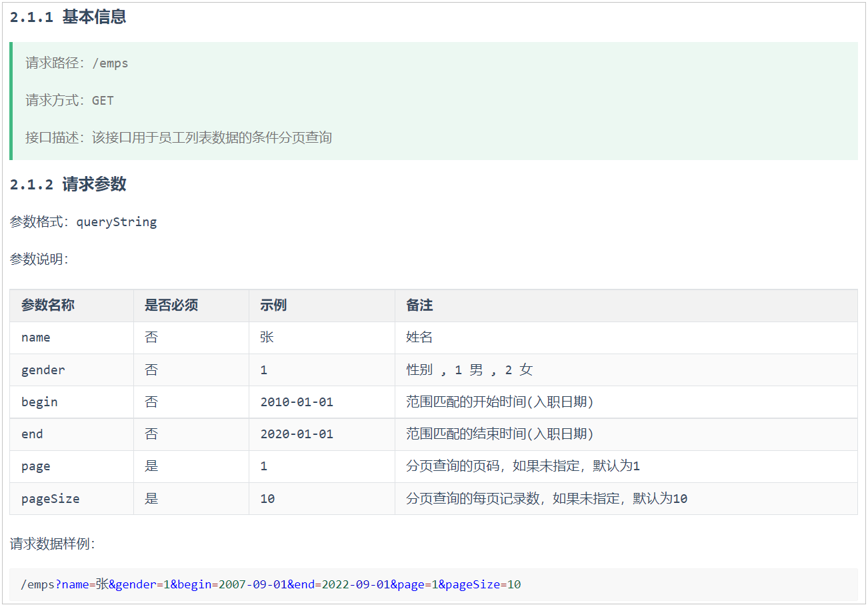Select the 'gender' parameter cell
This screenshot has height=607, width=868.
(43, 370)
